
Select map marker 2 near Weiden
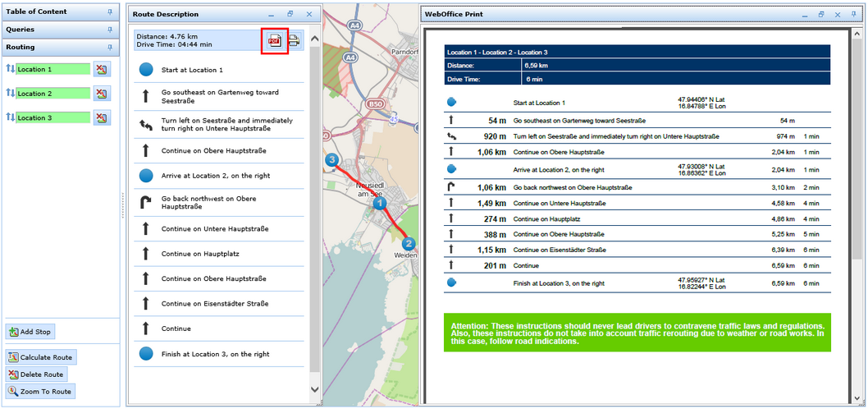coord(409,244)
